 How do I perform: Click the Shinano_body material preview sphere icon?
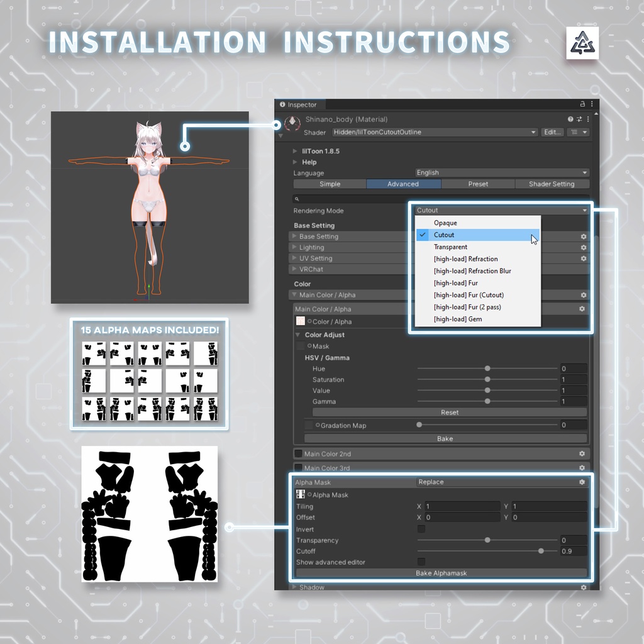(293, 123)
